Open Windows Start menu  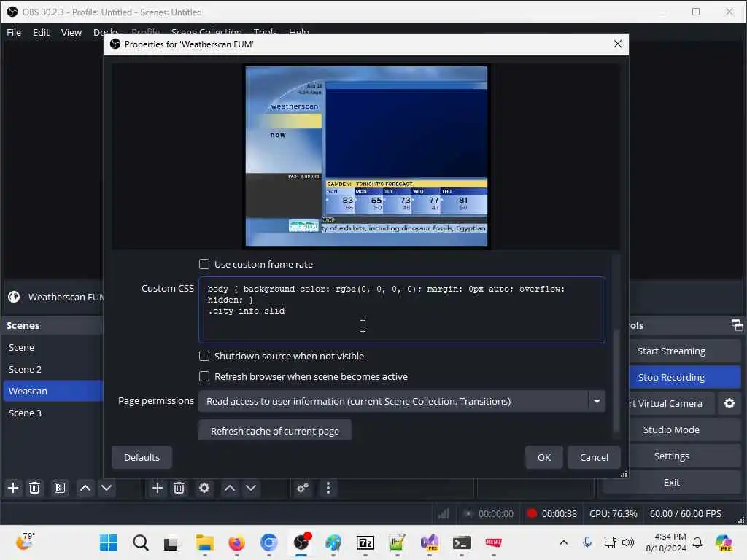pyautogui.click(x=109, y=542)
